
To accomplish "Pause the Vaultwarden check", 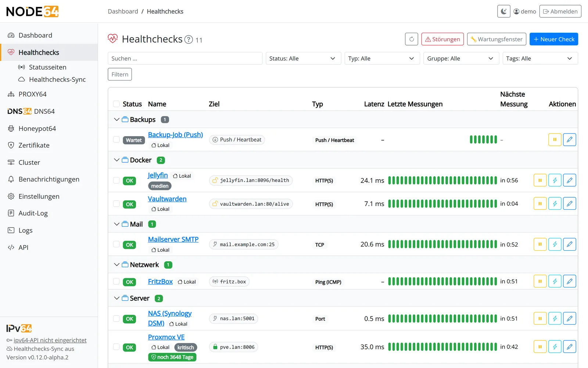I will tap(540, 204).
